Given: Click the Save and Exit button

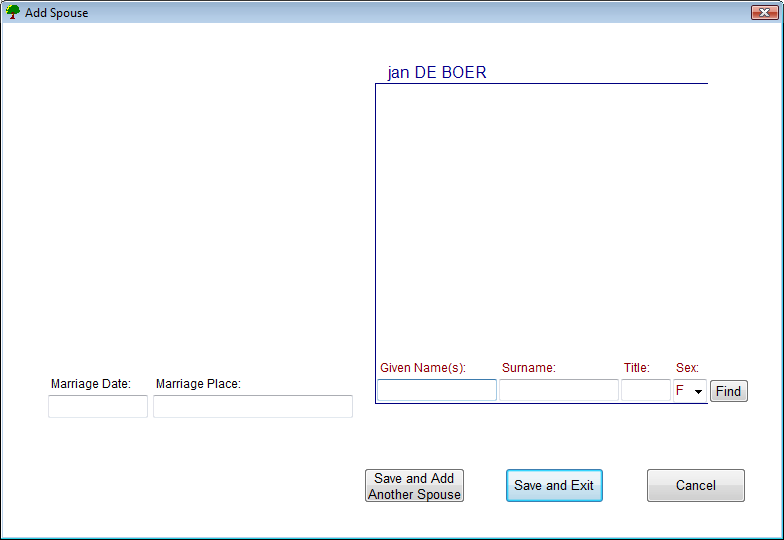Looking at the screenshot, I should click(x=554, y=486).
